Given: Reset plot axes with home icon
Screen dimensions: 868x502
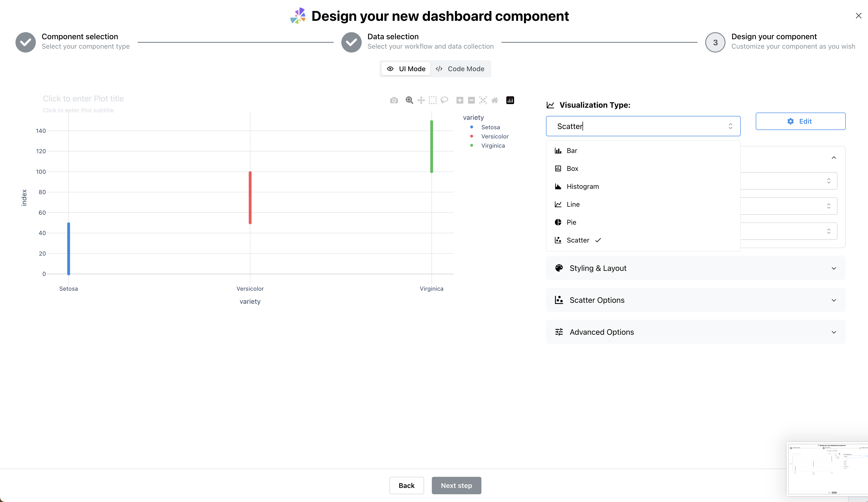Looking at the screenshot, I should pos(495,100).
